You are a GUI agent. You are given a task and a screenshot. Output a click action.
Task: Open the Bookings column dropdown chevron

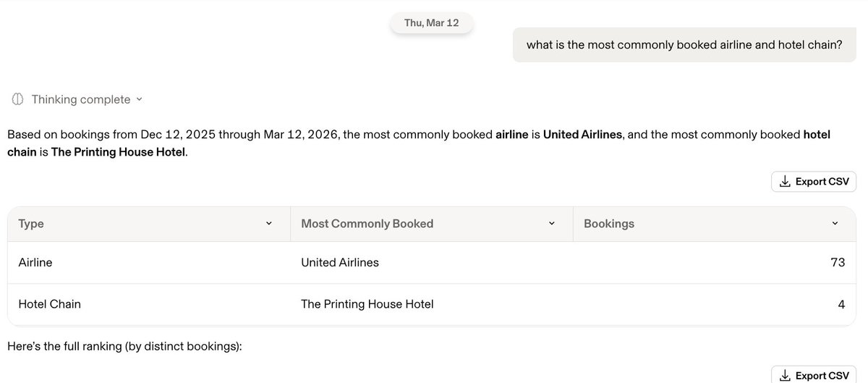[x=835, y=224]
